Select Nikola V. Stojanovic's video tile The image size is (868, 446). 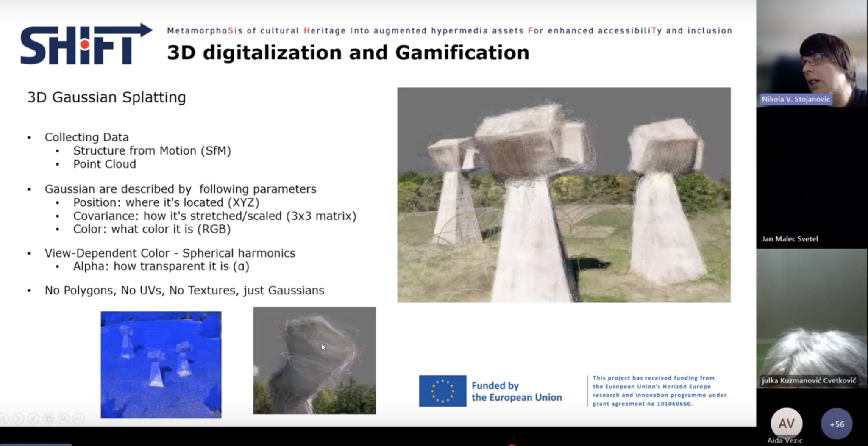(812, 53)
